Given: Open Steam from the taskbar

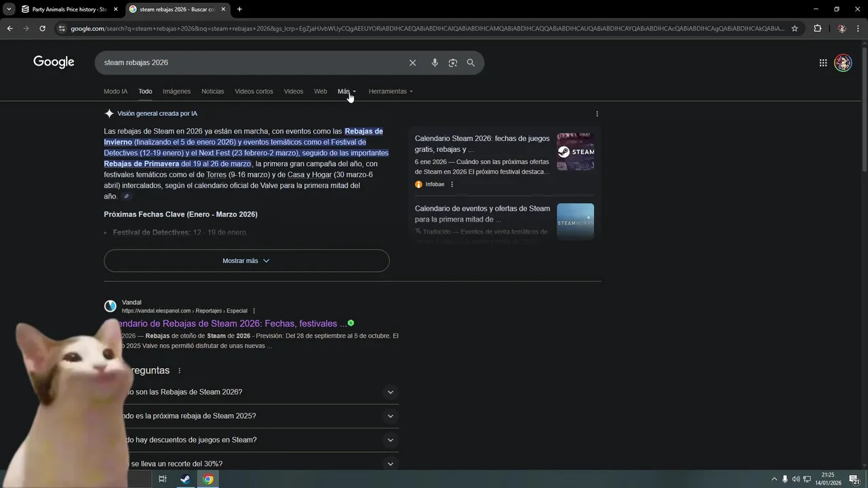Looking at the screenshot, I should click(x=184, y=479).
